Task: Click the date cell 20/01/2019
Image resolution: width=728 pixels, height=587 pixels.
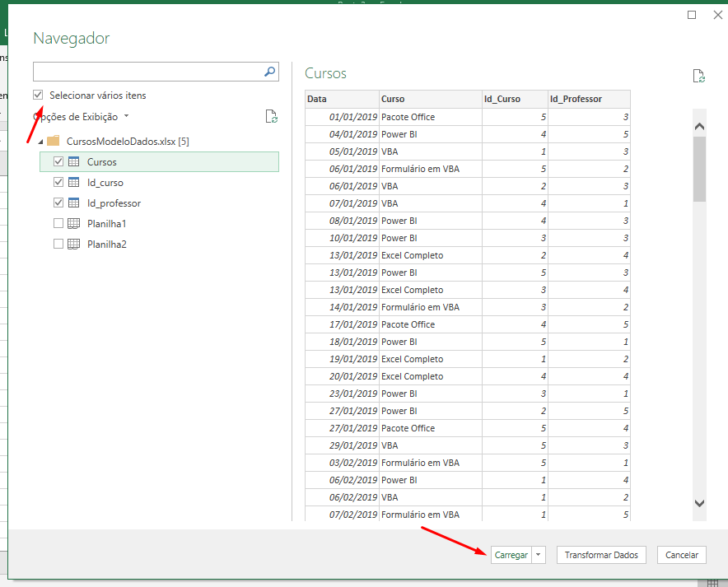Action: [343, 376]
